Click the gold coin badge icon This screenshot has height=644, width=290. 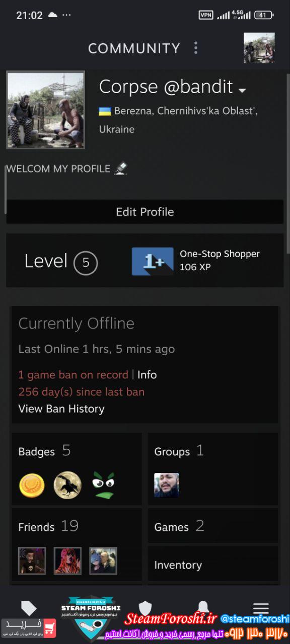[32, 486]
